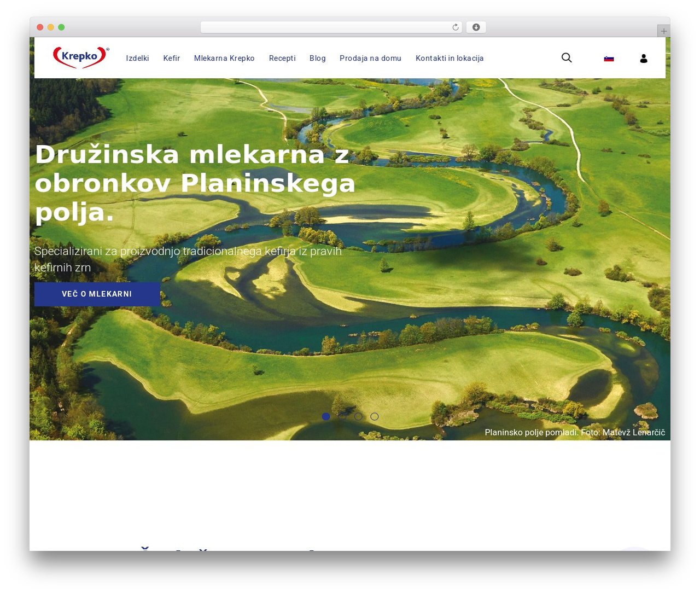Visit the Blog link
The width and height of the screenshot is (700, 593).
317,58
